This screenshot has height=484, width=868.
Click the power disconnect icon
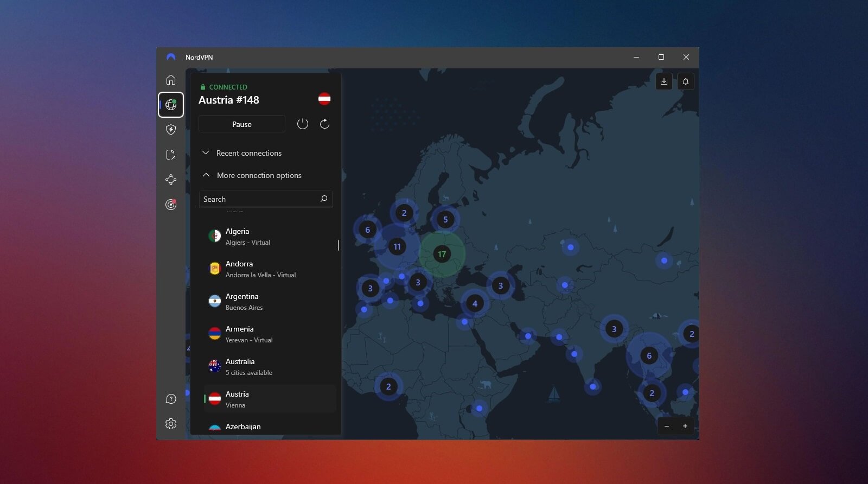click(303, 124)
